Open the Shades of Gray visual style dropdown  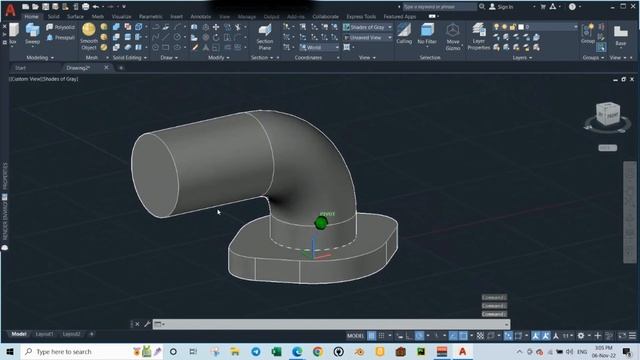pos(368,27)
